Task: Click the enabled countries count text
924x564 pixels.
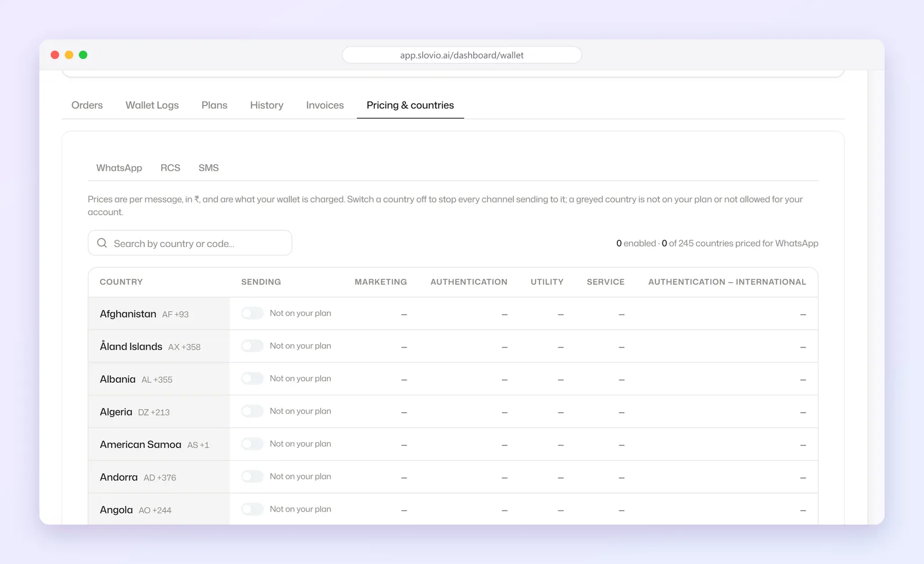Action: (x=717, y=243)
